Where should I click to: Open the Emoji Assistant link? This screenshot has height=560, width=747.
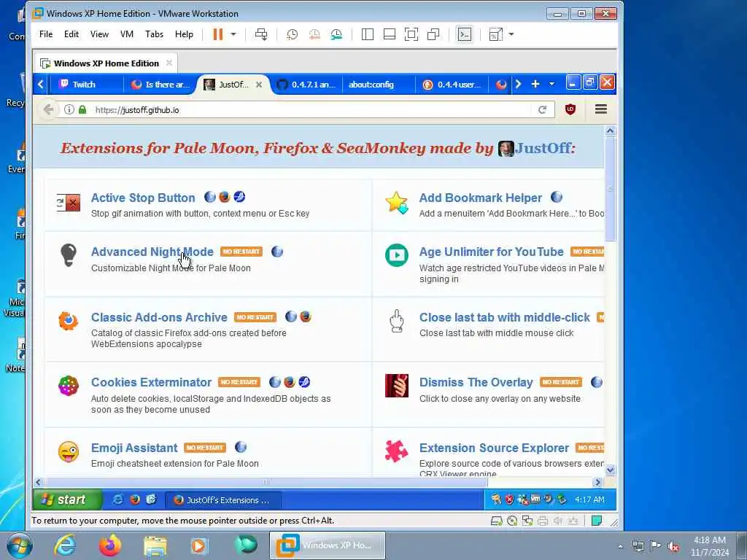pyautogui.click(x=134, y=448)
